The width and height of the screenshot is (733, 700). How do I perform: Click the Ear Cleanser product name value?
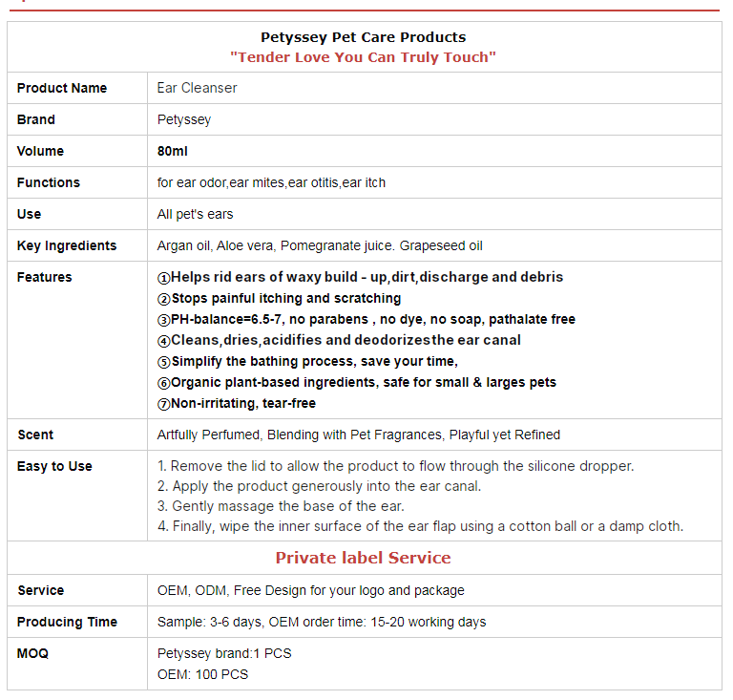pyautogui.click(x=197, y=88)
